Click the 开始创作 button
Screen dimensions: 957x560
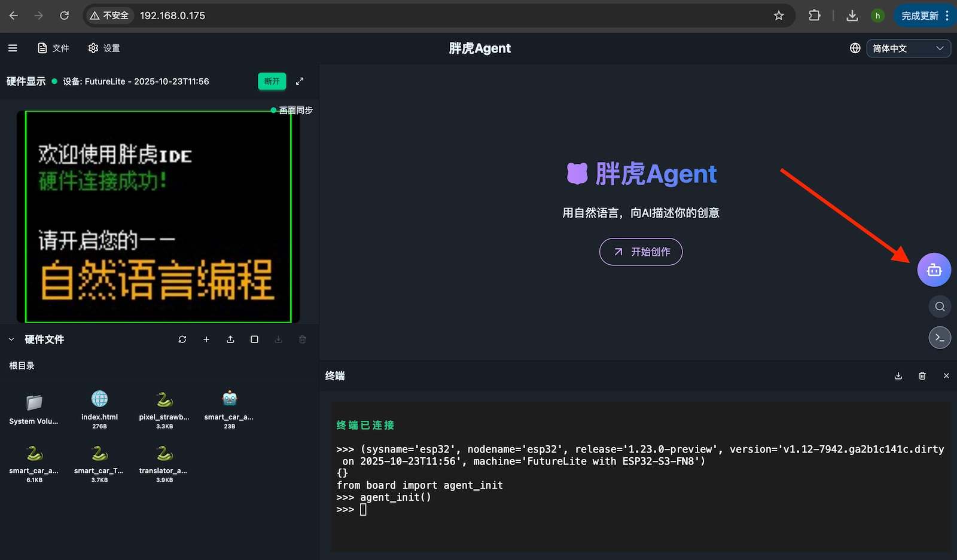tap(640, 252)
